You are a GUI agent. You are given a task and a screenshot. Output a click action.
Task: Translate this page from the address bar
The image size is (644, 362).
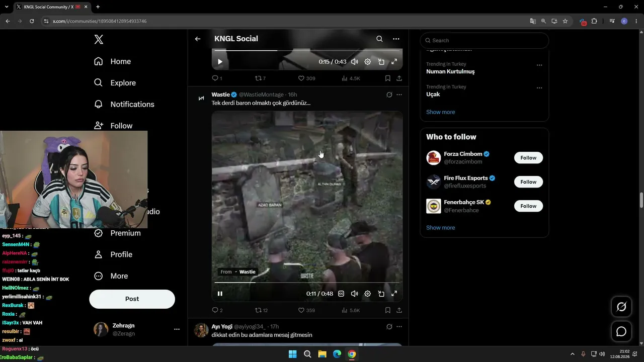pos(533,21)
